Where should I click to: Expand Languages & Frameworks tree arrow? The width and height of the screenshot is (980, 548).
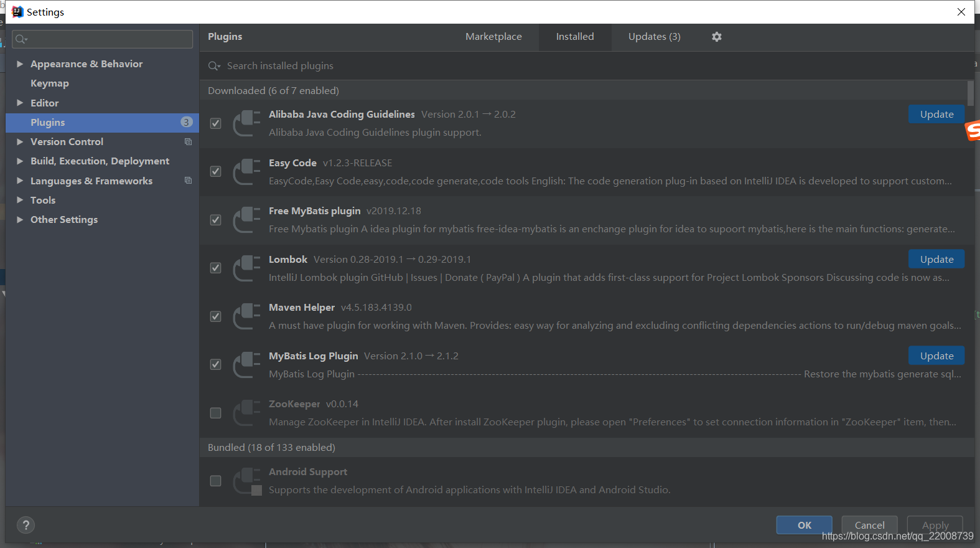point(20,181)
